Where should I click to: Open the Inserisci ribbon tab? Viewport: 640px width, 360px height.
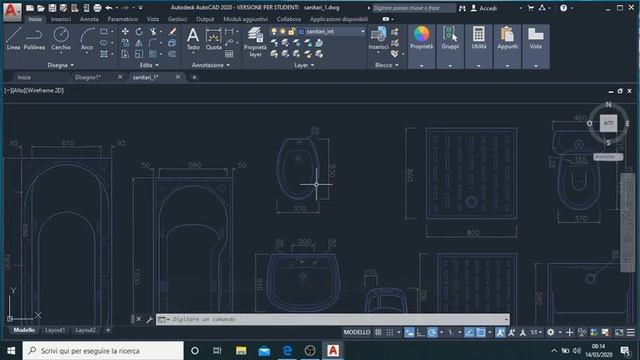[61, 19]
